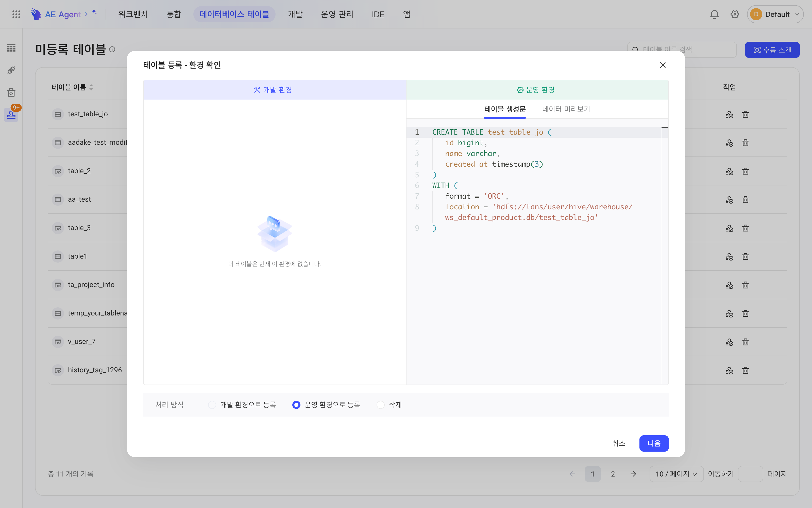Click the 개발 환경 panel header
This screenshot has height=508, width=812.
(x=275, y=90)
